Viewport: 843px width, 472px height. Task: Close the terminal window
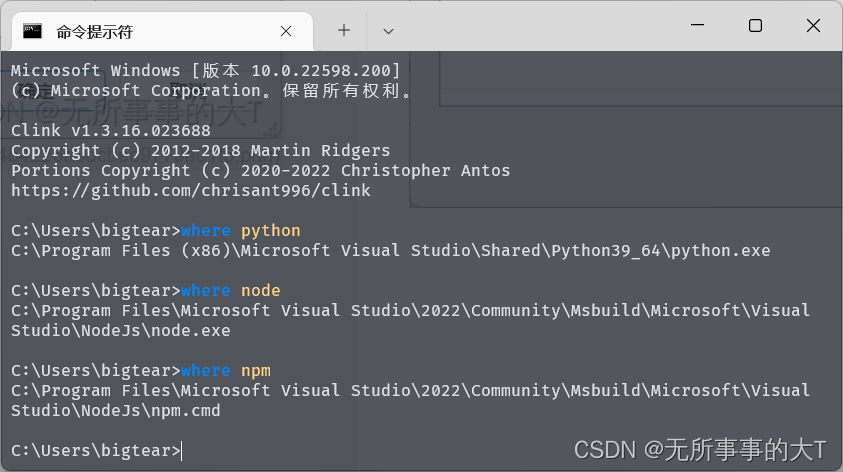(x=813, y=25)
